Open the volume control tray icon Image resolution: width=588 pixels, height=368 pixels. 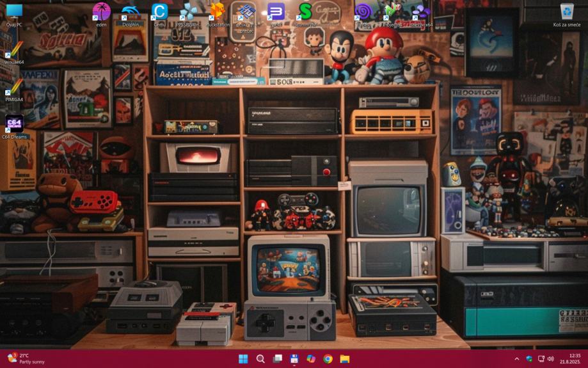coord(550,359)
